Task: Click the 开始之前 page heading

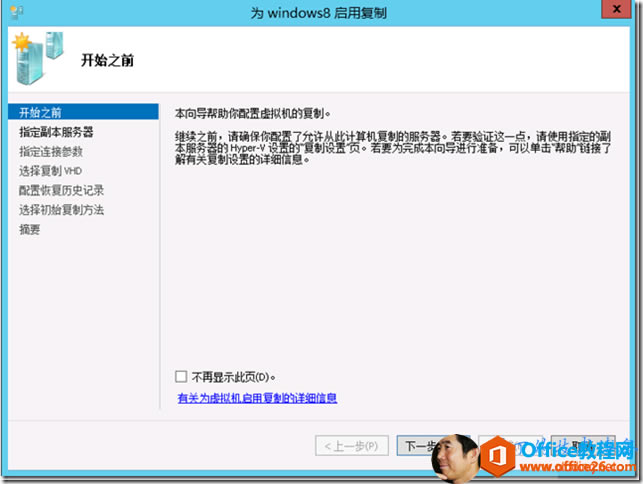Action: [107, 60]
